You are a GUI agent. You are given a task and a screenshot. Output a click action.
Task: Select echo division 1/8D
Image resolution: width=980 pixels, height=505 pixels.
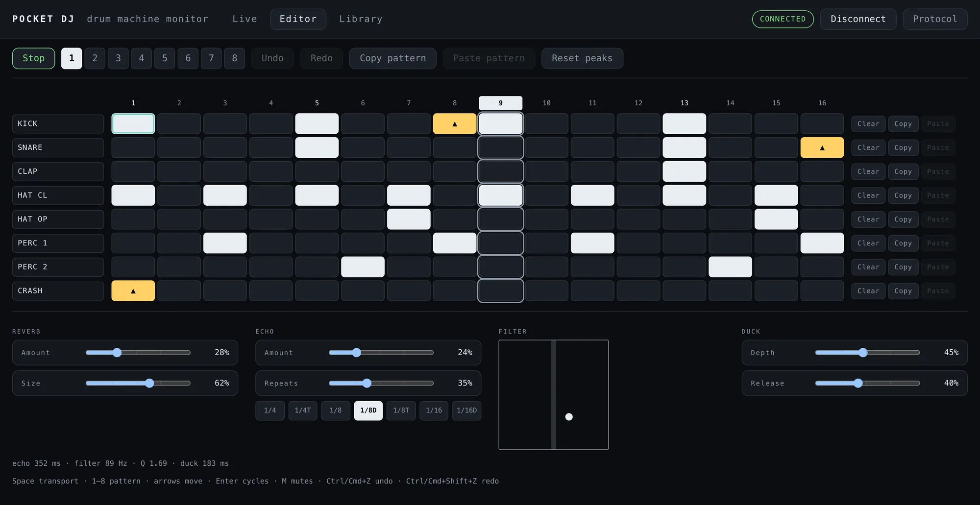(368, 410)
